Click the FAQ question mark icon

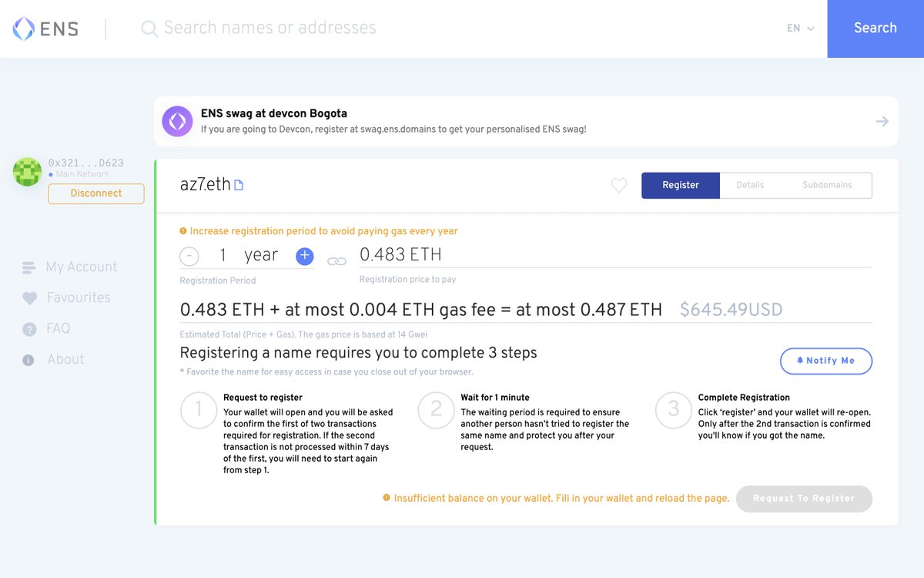click(29, 329)
